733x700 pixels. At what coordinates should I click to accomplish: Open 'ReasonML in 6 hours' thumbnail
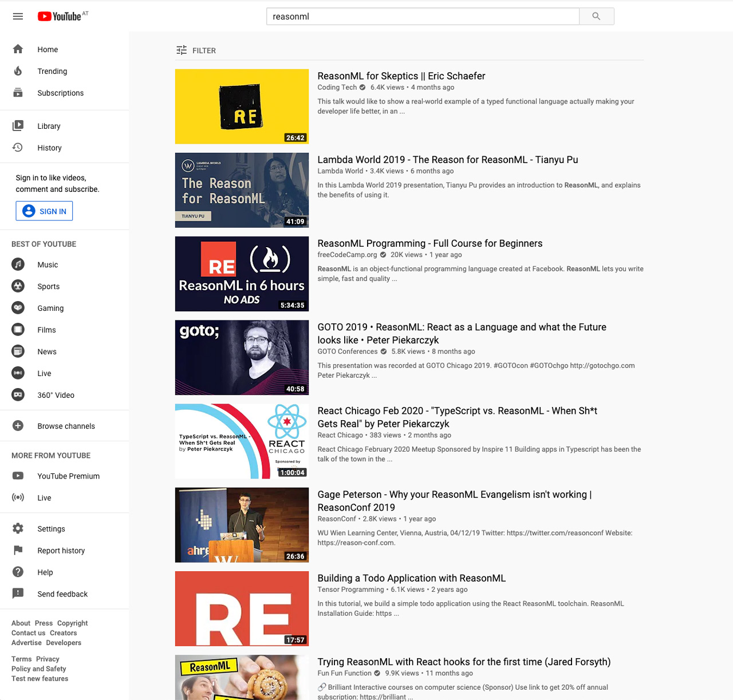pos(242,274)
